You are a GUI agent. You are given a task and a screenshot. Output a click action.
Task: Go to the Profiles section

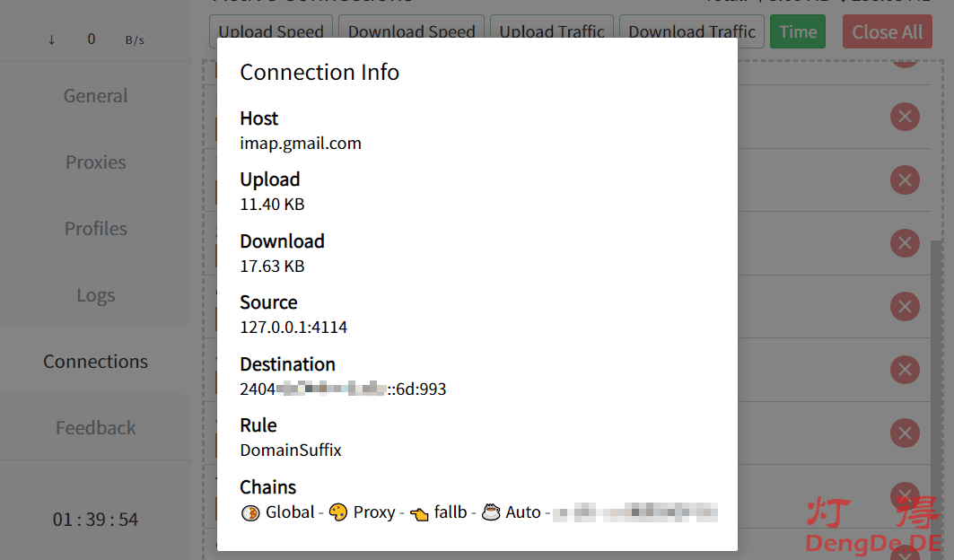click(x=95, y=229)
